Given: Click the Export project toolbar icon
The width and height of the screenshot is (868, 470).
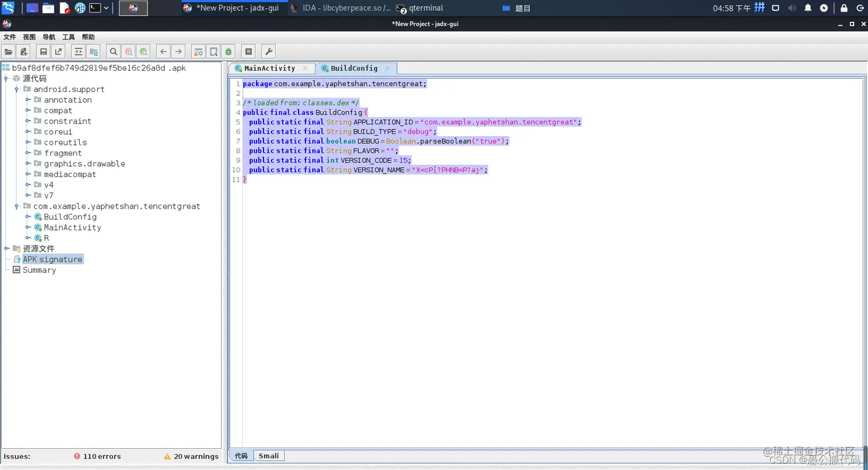Looking at the screenshot, I should point(58,52).
